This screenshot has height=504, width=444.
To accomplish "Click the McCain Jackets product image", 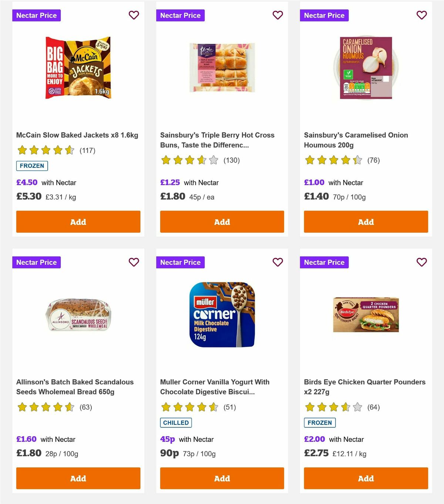I will coord(78,67).
